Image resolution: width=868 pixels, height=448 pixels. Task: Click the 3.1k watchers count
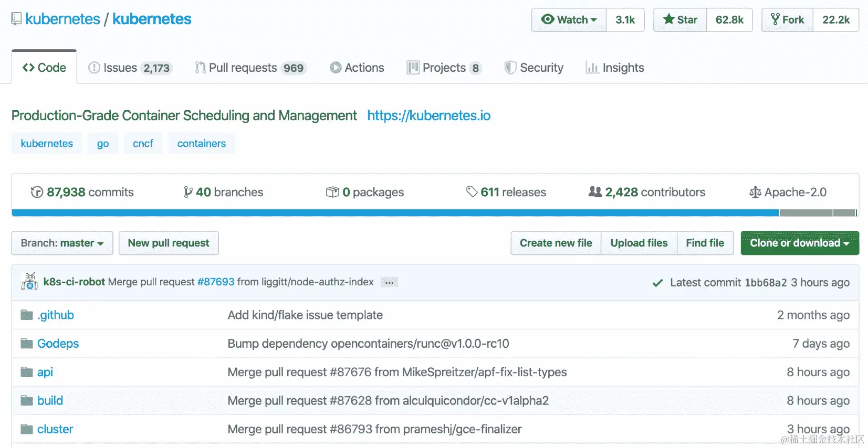[625, 20]
